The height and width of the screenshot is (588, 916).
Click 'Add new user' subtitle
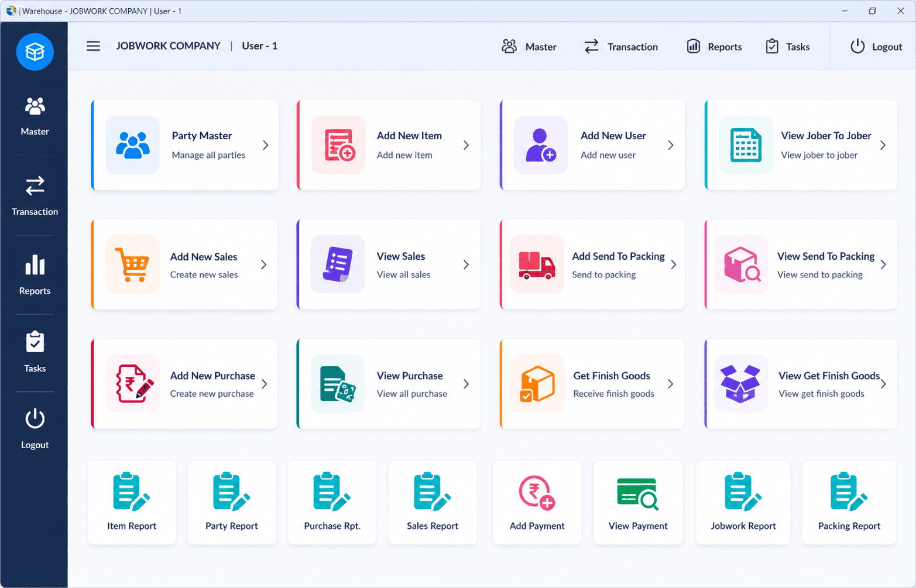click(608, 155)
